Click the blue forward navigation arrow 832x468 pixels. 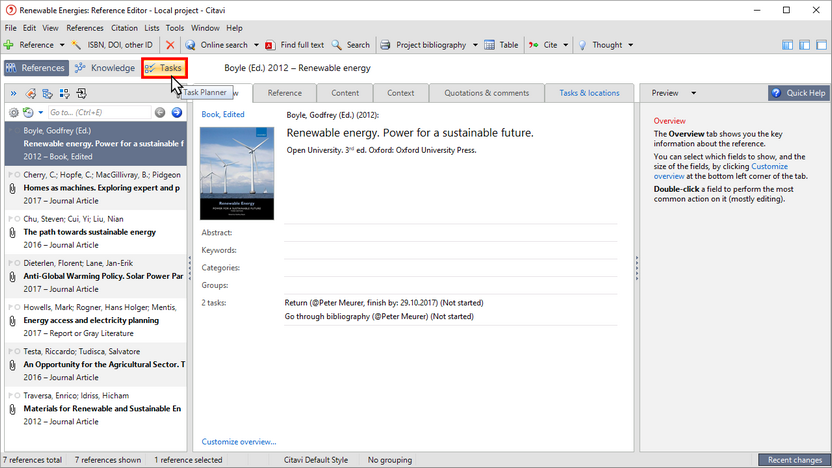[177, 112]
